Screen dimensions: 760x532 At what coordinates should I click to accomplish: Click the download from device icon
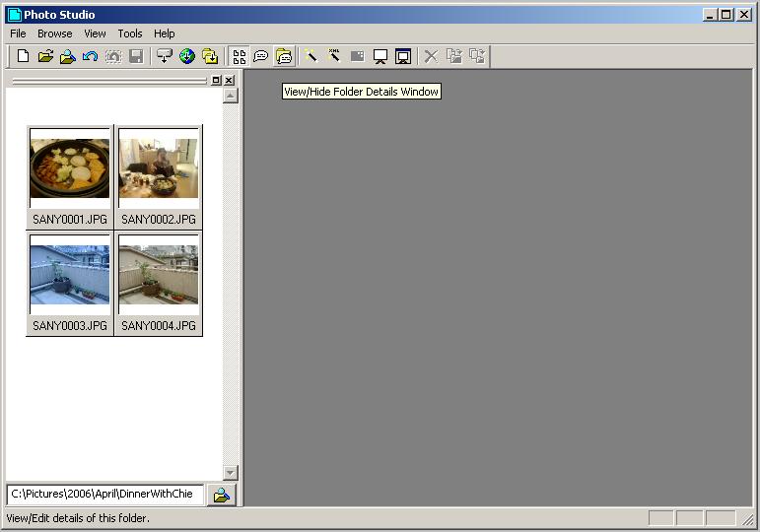(x=165, y=56)
